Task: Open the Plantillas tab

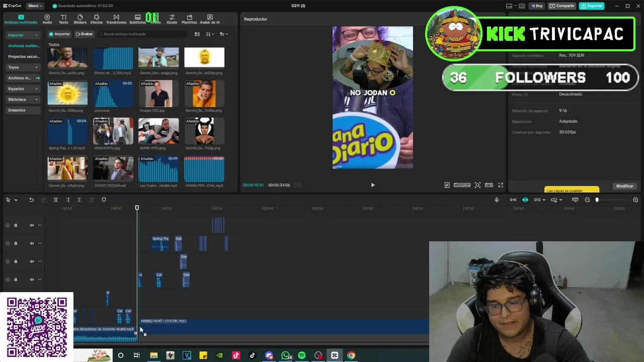Action: pos(189,19)
